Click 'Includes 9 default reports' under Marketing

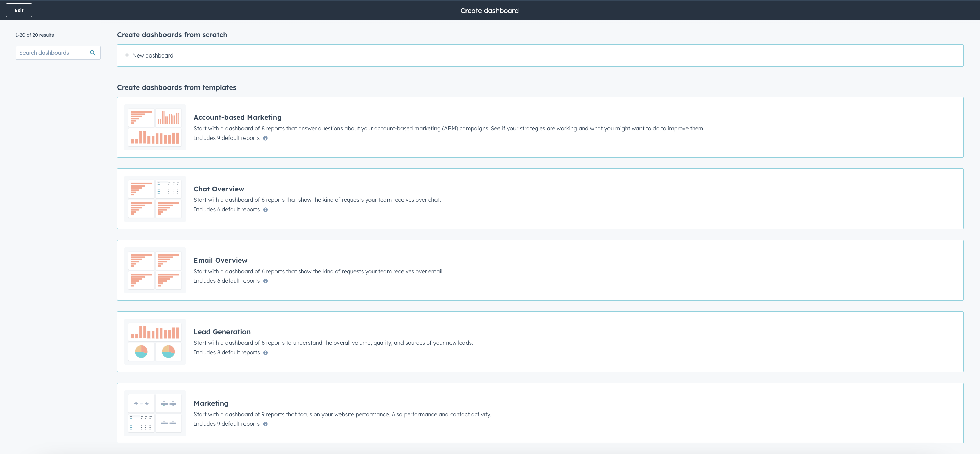[227, 424]
